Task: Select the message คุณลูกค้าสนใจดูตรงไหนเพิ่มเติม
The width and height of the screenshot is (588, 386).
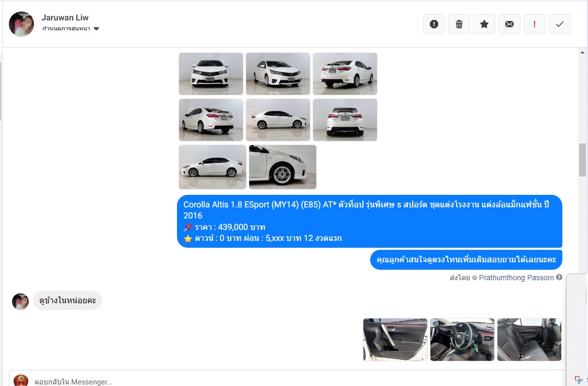Action: click(x=466, y=260)
